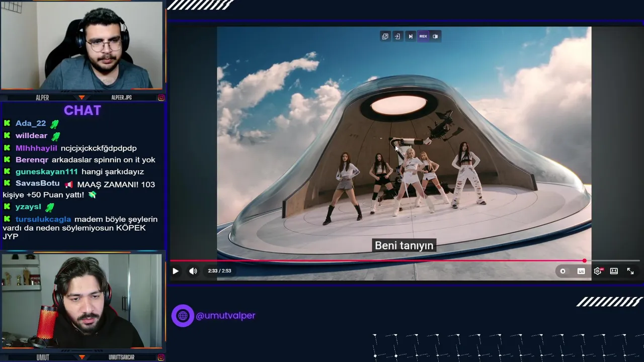This screenshot has width=644, height=362.
Task: Click the Kick badge beside willdear
Action: click(7, 135)
